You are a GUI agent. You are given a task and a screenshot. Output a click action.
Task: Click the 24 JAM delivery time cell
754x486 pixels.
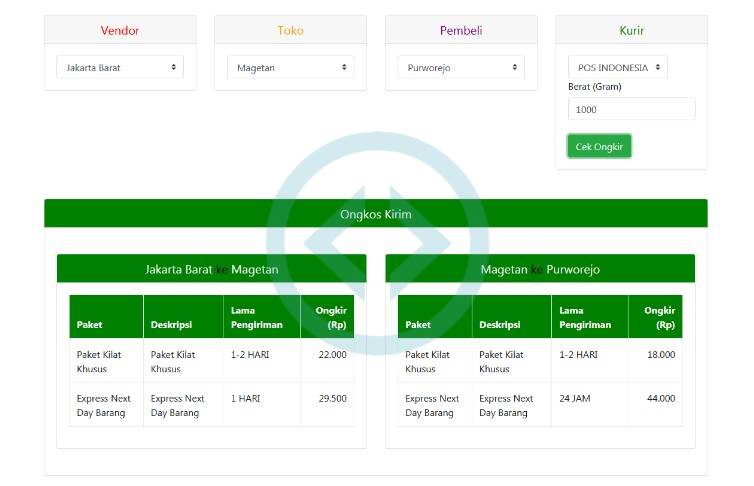pyautogui.click(x=575, y=399)
